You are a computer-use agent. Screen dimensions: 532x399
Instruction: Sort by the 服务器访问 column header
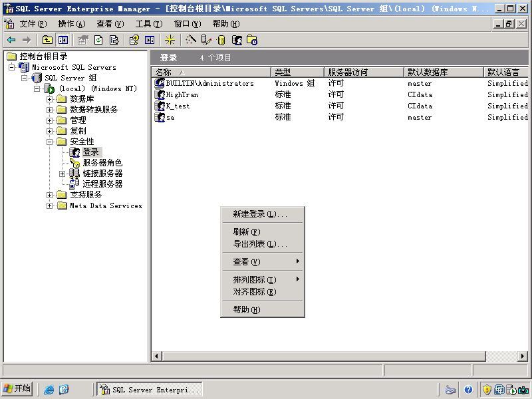[x=364, y=72]
